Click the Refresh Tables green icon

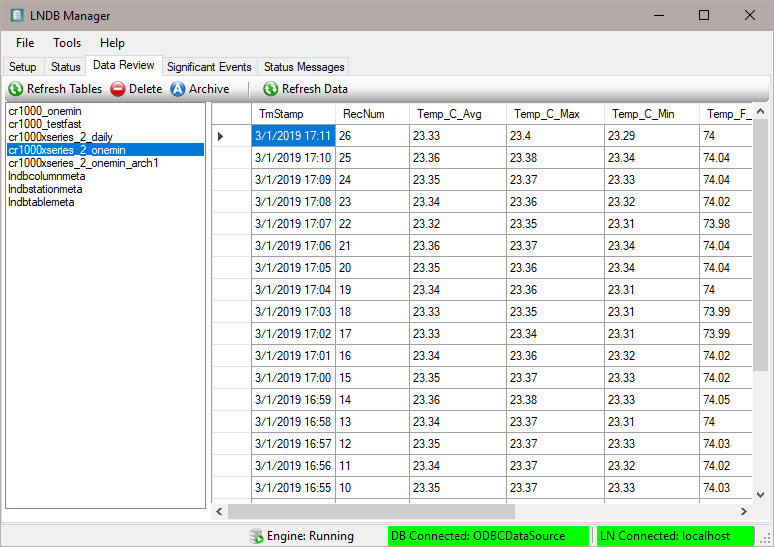tap(16, 89)
